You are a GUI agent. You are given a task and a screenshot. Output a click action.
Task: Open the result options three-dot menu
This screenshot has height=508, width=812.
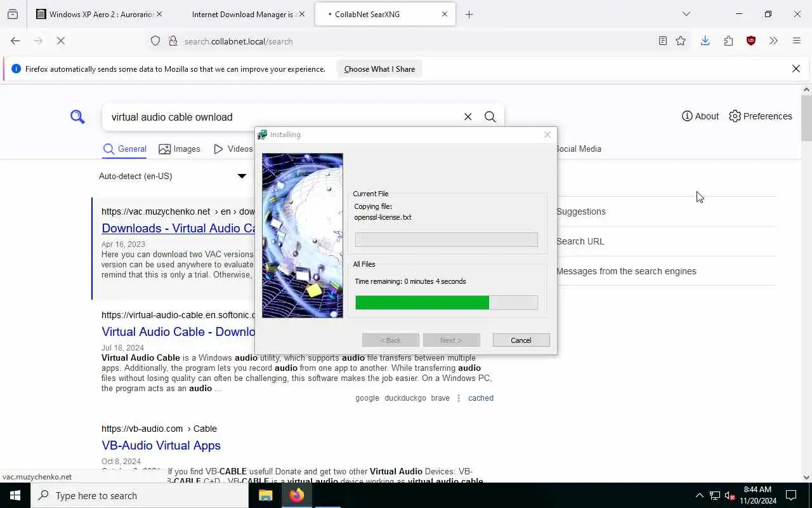(x=459, y=398)
